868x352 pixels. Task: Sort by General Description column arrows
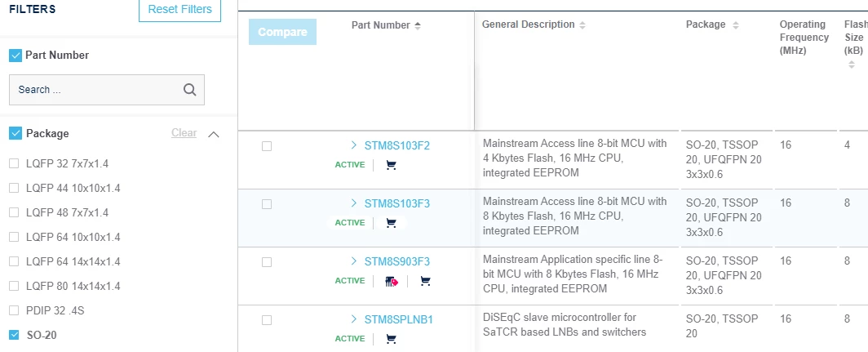pyautogui.click(x=582, y=25)
